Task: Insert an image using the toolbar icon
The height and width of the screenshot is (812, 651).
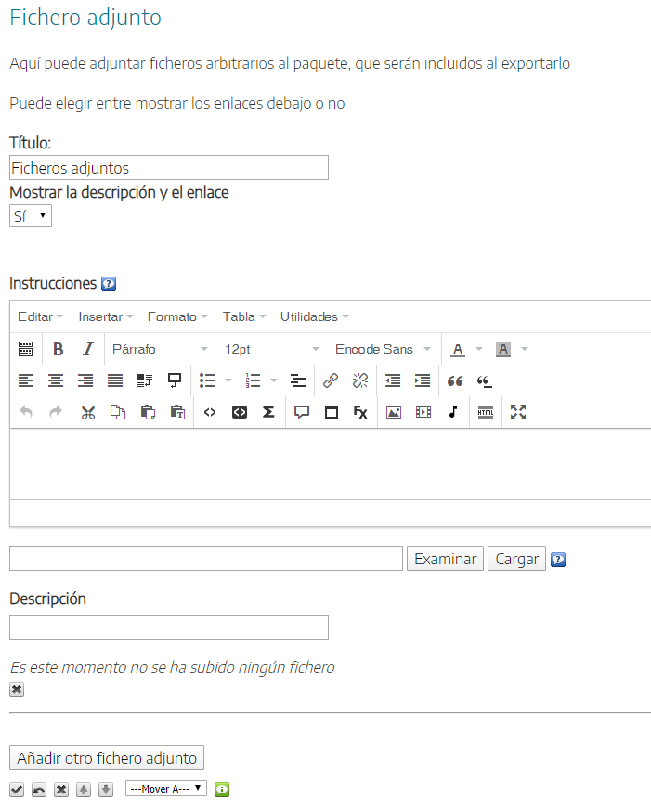Action: pos(393,411)
